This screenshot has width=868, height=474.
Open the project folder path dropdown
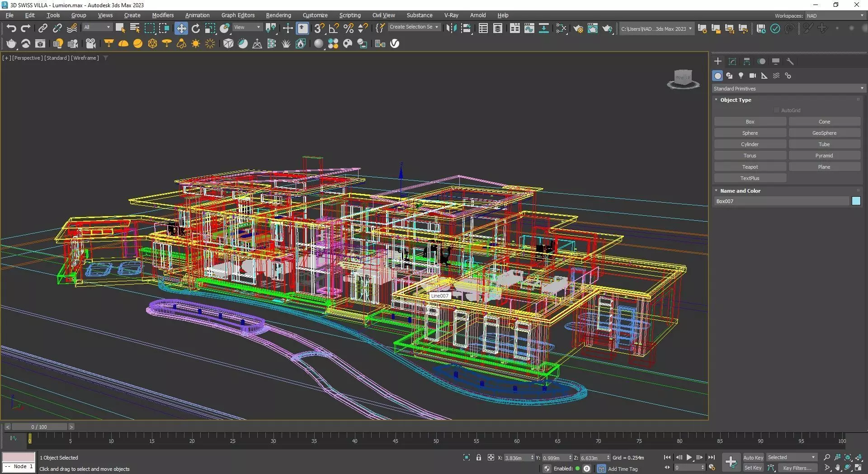656,29
